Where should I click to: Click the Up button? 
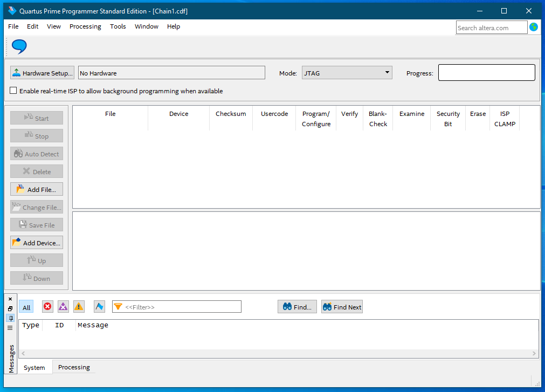coord(37,260)
